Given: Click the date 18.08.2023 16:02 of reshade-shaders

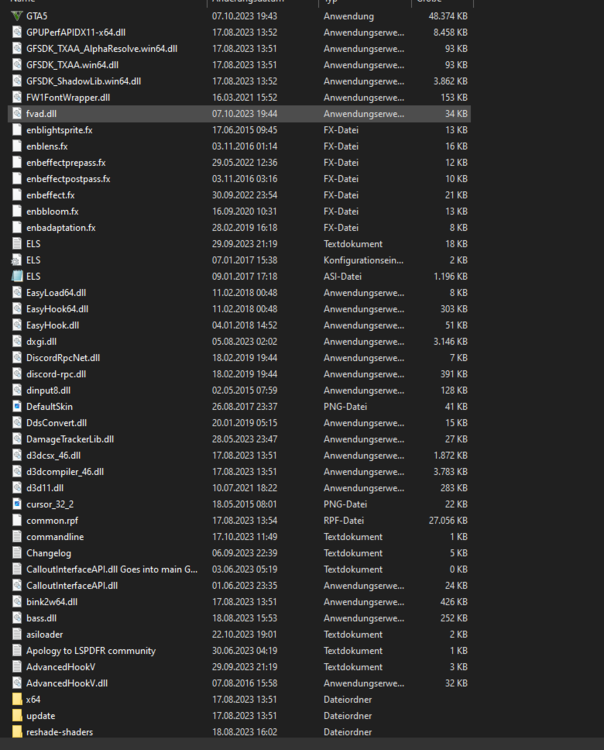Looking at the screenshot, I should [x=244, y=732].
